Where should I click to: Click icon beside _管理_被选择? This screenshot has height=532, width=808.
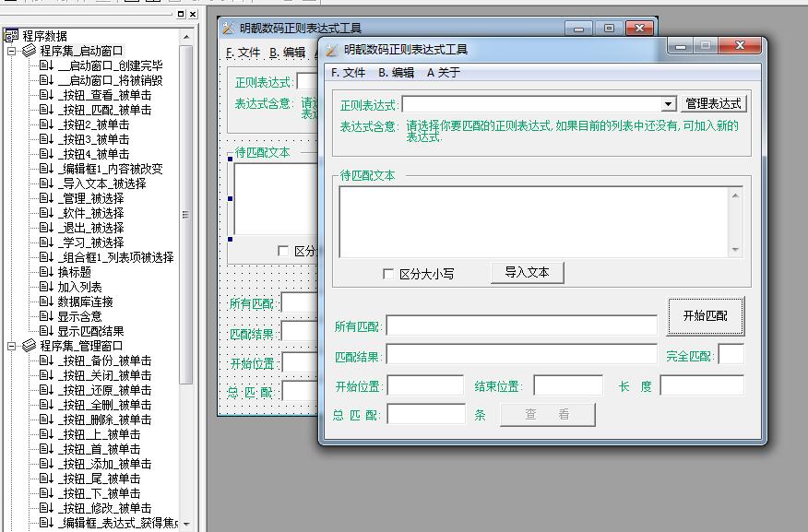(x=46, y=198)
